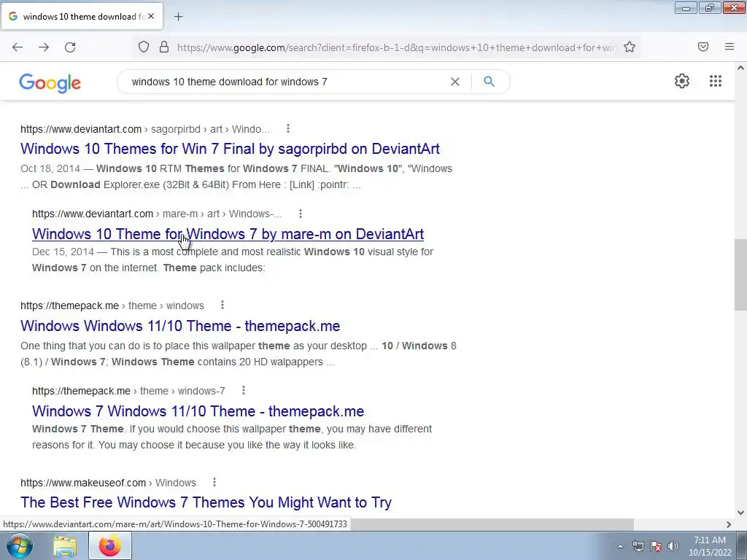Open Firefox application hamburger menu
The height and width of the screenshot is (560, 747).
pyautogui.click(x=729, y=47)
